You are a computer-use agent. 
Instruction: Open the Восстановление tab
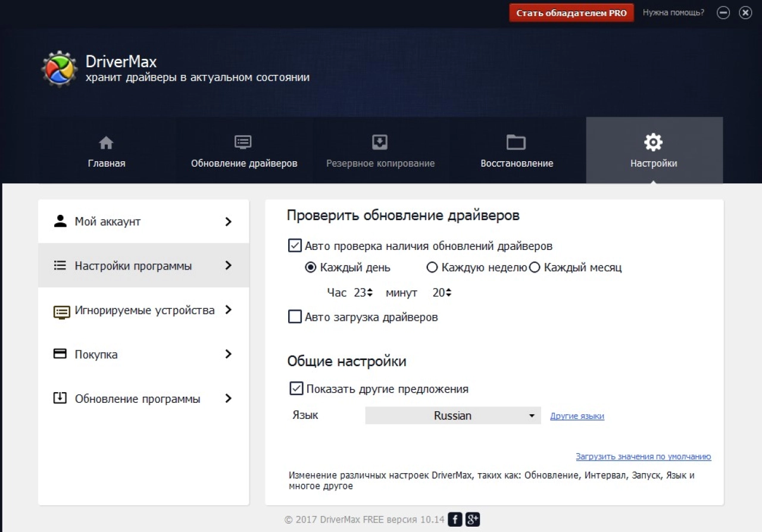tap(517, 150)
